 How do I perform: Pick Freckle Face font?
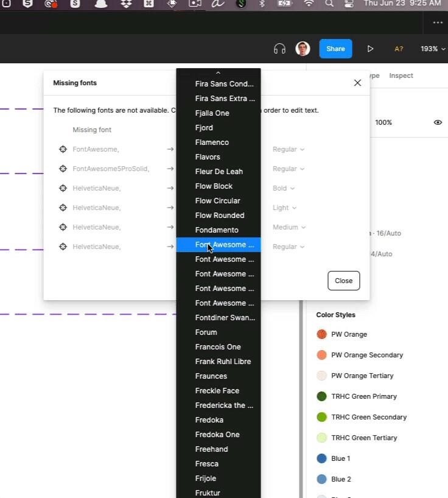(x=219, y=391)
